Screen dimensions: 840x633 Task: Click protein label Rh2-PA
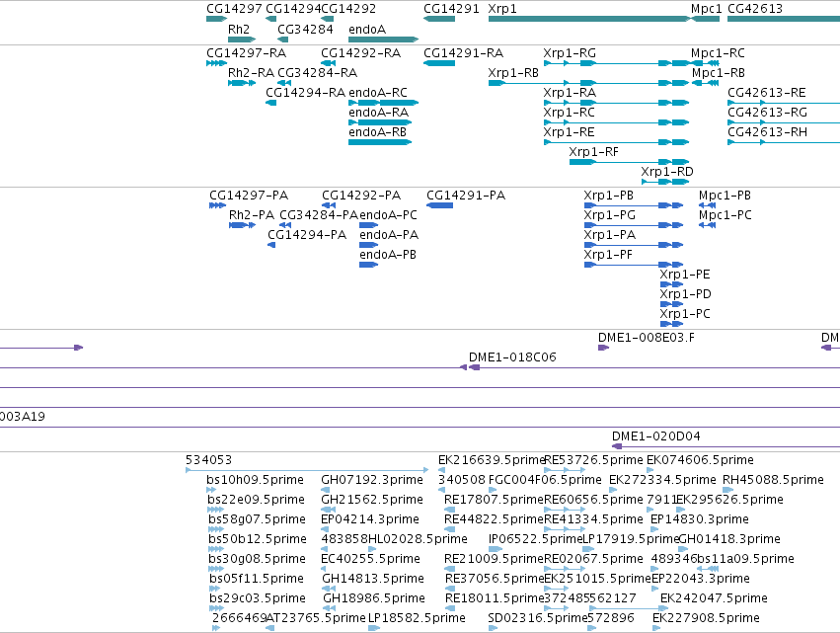tap(252, 215)
